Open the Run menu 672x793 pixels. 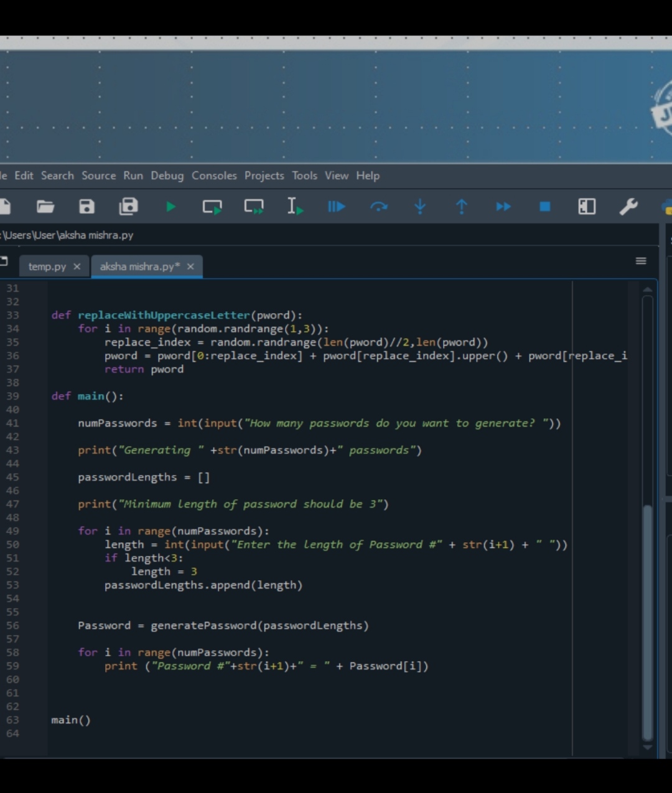point(133,176)
